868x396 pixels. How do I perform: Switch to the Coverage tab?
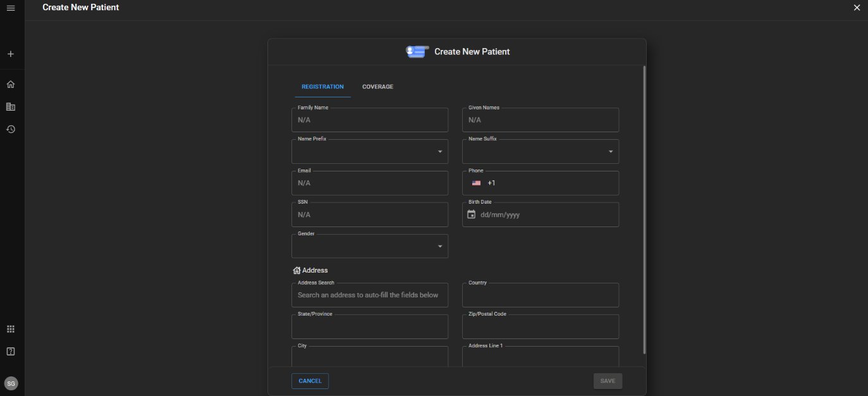click(x=377, y=87)
